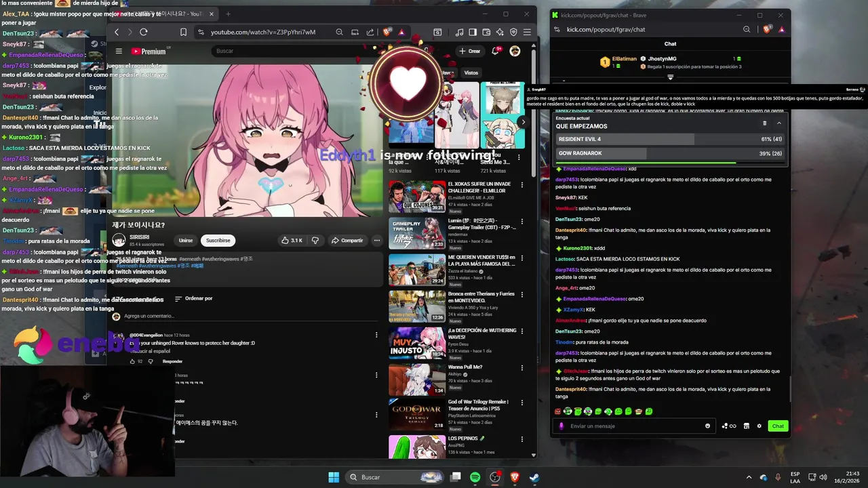
Task: Open Brave Shields on YouTube window
Action: pos(387,32)
